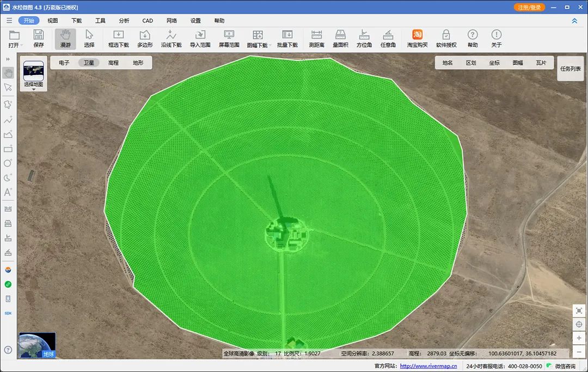This screenshot has height=372, width=588.
Task: Select arrow pointer in left sidebar
Action: 8,87
